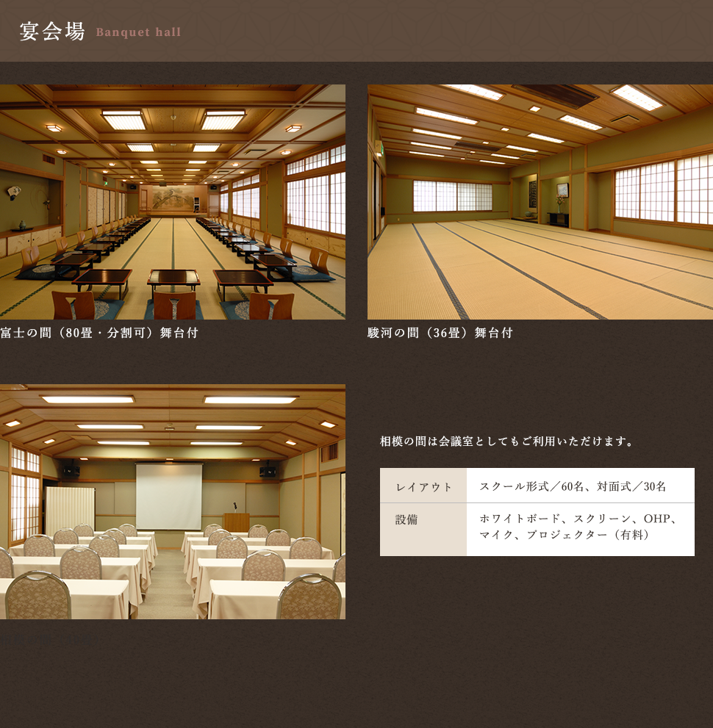713x728 pixels.
Task: Click the stage mural in 富士の間 photo
Action: coord(173,197)
